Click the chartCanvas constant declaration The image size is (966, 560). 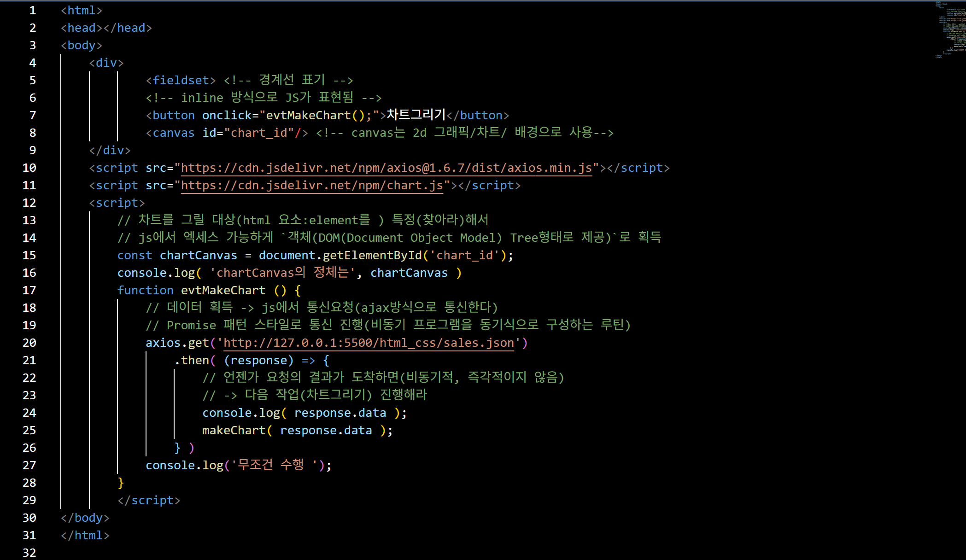[198, 256]
